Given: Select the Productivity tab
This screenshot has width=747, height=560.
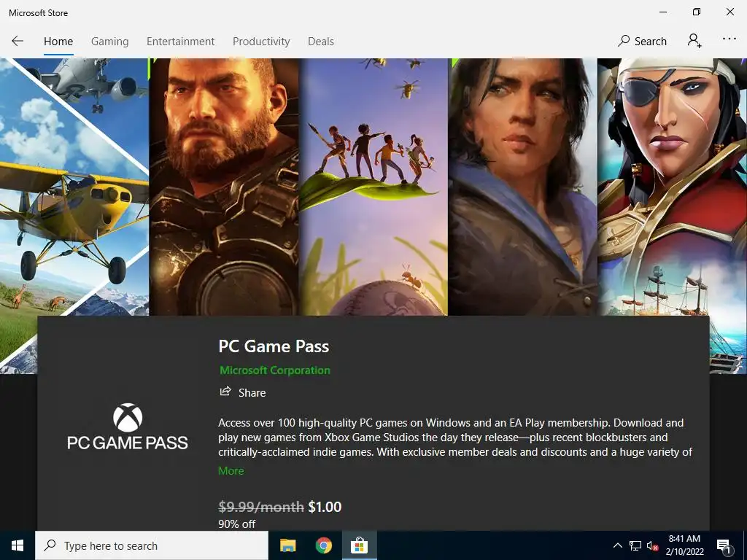Looking at the screenshot, I should tap(261, 42).
